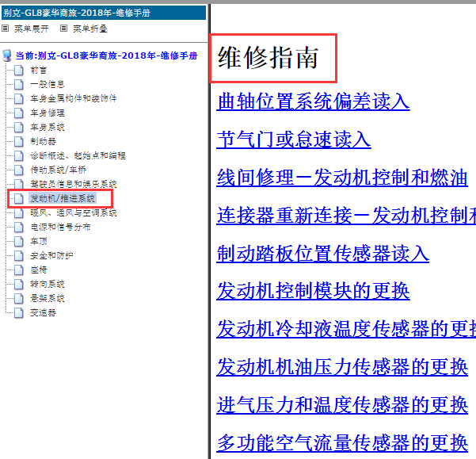Click the expand icon before 菜单展开
Viewport: 476px width, 459px height.
(x=6, y=29)
